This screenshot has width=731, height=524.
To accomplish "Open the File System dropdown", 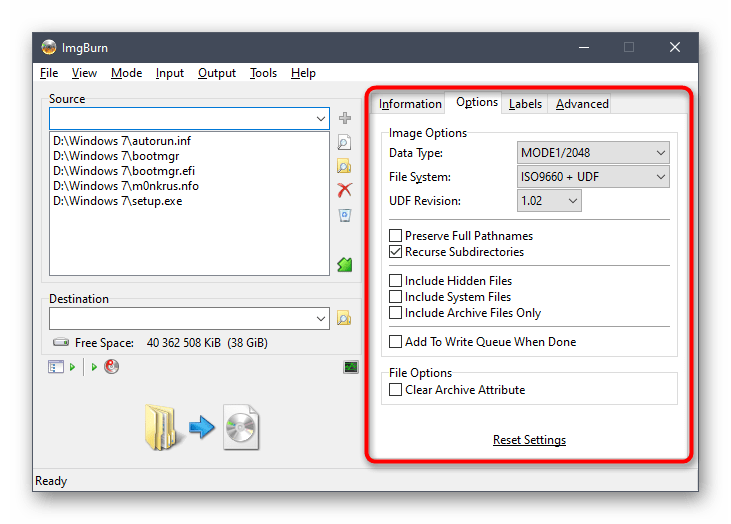I will coord(593,177).
